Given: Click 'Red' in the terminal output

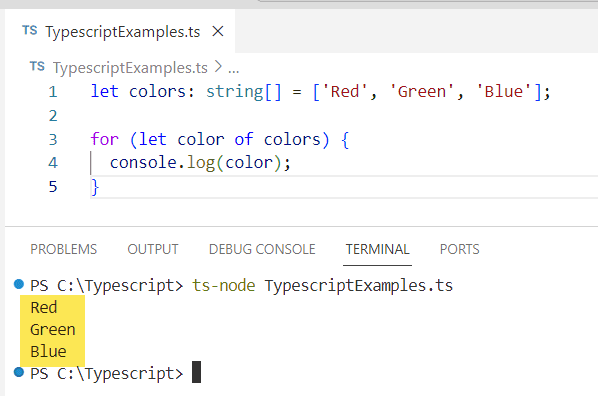Looking at the screenshot, I should click(x=44, y=307).
